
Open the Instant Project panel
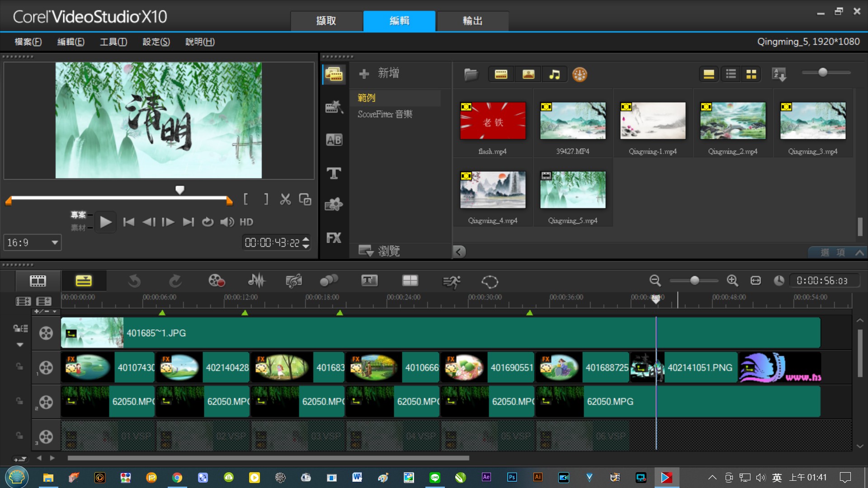tap(334, 107)
